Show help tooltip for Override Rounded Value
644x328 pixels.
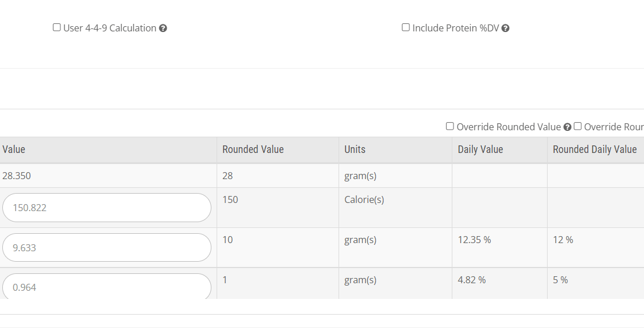point(567,127)
